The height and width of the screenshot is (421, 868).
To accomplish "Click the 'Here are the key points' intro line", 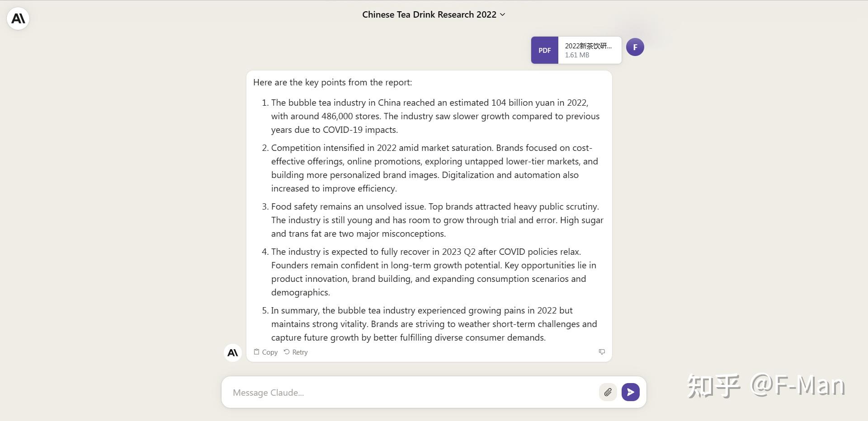I will tap(332, 82).
